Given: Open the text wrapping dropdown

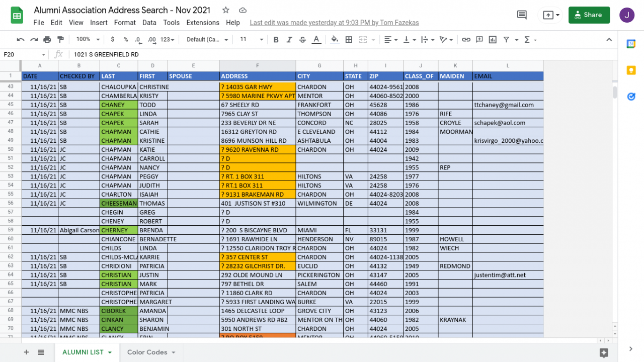Looking at the screenshot, I should tap(427, 40).
